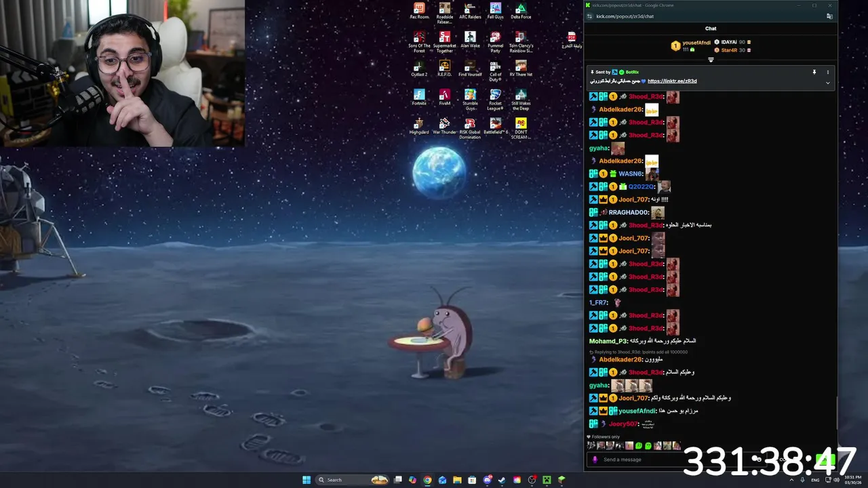Open Steam from the taskbar
The image size is (868, 488).
502,480
